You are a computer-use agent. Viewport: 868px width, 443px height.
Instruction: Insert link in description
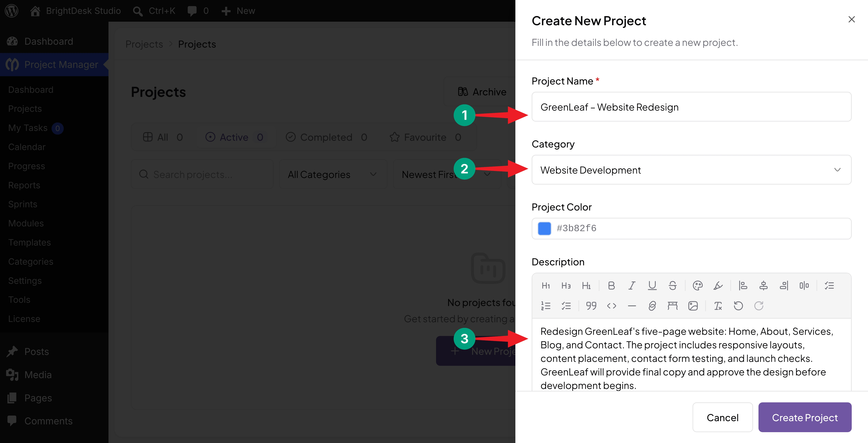pos(652,306)
